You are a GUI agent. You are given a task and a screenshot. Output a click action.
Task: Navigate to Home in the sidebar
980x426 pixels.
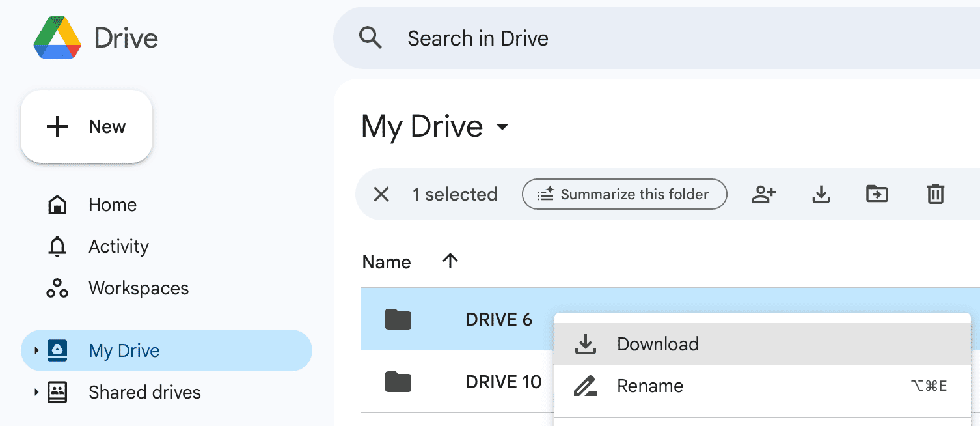pyautogui.click(x=112, y=205)
